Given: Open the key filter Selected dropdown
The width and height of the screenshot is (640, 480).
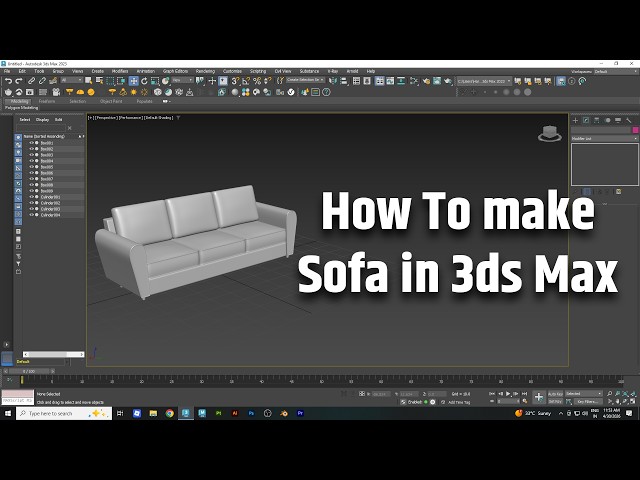Looking at the screenshot, I should [584, 394].
